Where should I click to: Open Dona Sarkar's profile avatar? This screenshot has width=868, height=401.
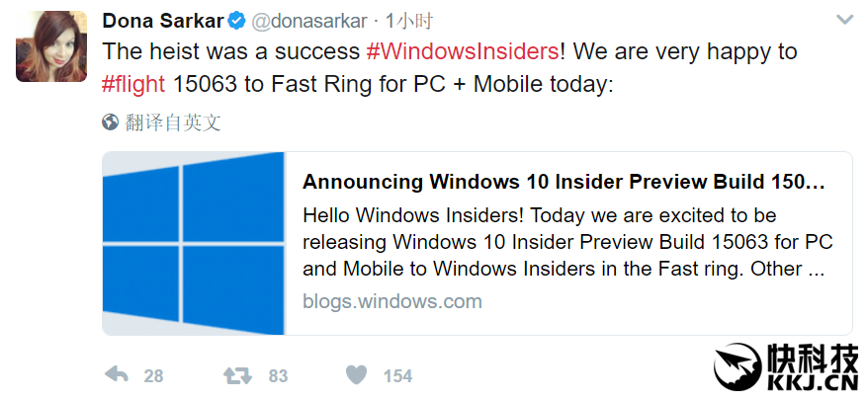pos(51,48)
